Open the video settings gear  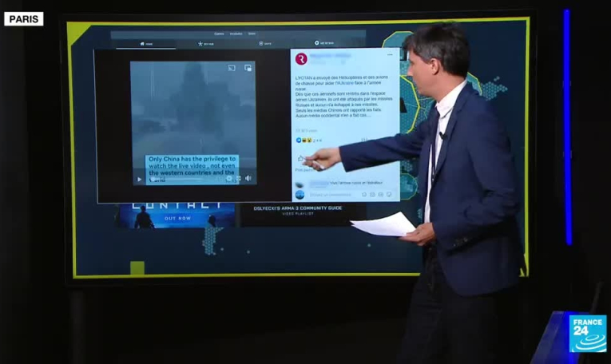pos(229,179)
